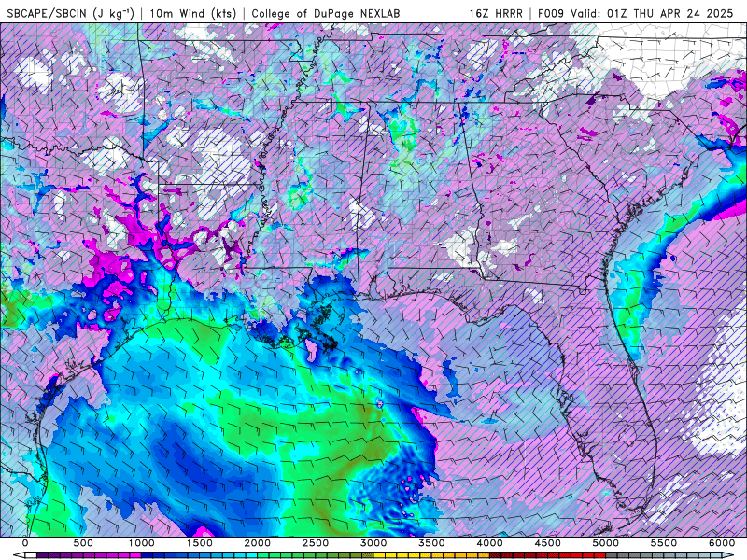Click the right arrow end of the color bar
Screen dimensions: 747x560
(729, 555)
